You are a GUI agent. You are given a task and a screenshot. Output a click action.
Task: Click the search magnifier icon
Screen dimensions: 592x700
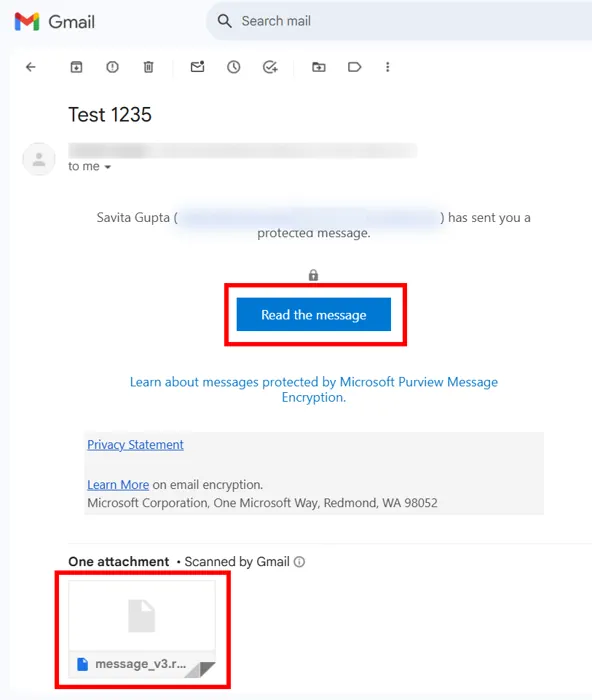225,21
